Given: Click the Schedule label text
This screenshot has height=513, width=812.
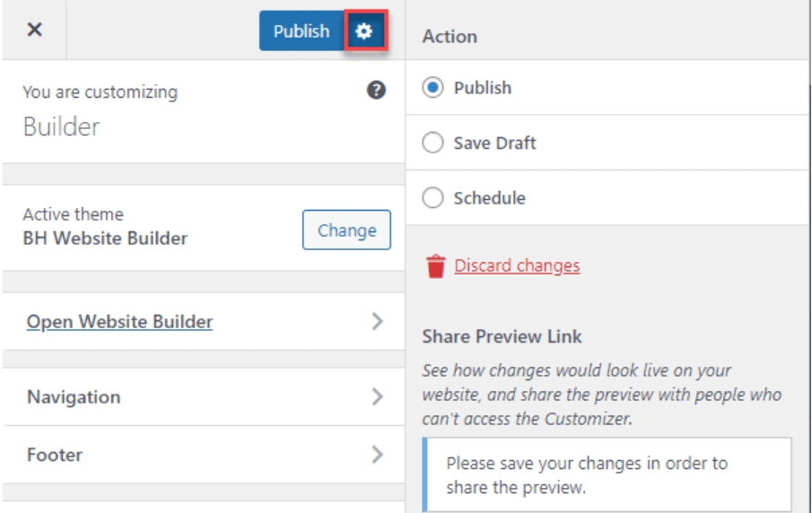Looking at the screenshot, I should (x=489, y=198).
